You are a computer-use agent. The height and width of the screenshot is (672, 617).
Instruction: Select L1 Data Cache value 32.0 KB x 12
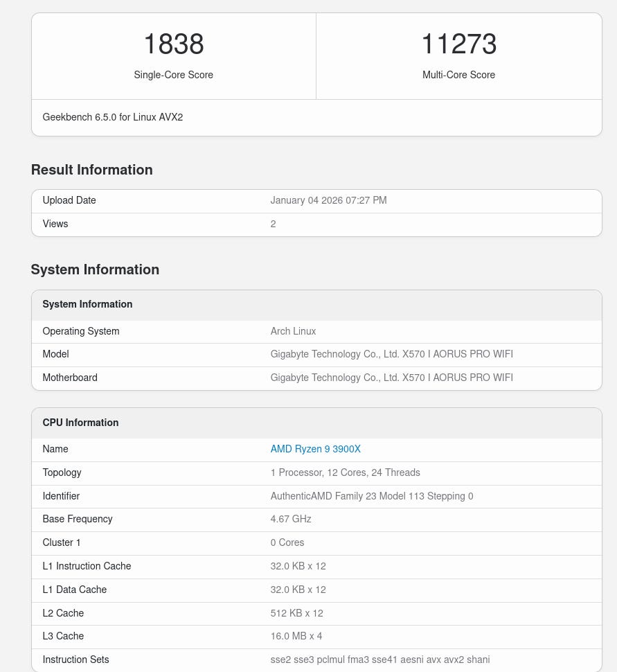click(298, 590)
